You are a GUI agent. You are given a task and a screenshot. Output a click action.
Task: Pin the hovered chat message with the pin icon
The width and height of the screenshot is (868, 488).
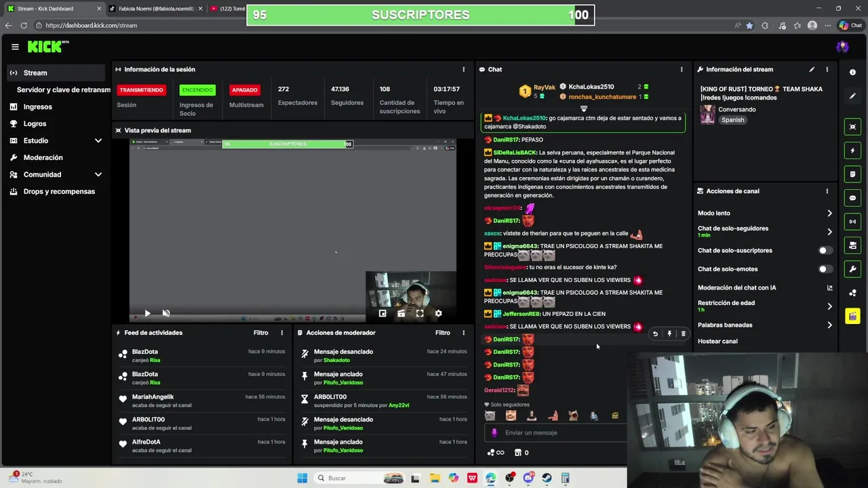pos(669,333)
